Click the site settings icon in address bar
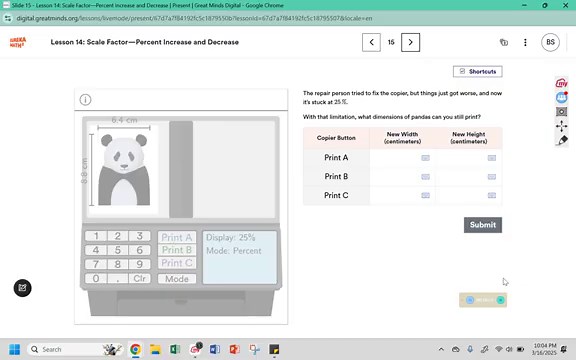 coord(8,18)
